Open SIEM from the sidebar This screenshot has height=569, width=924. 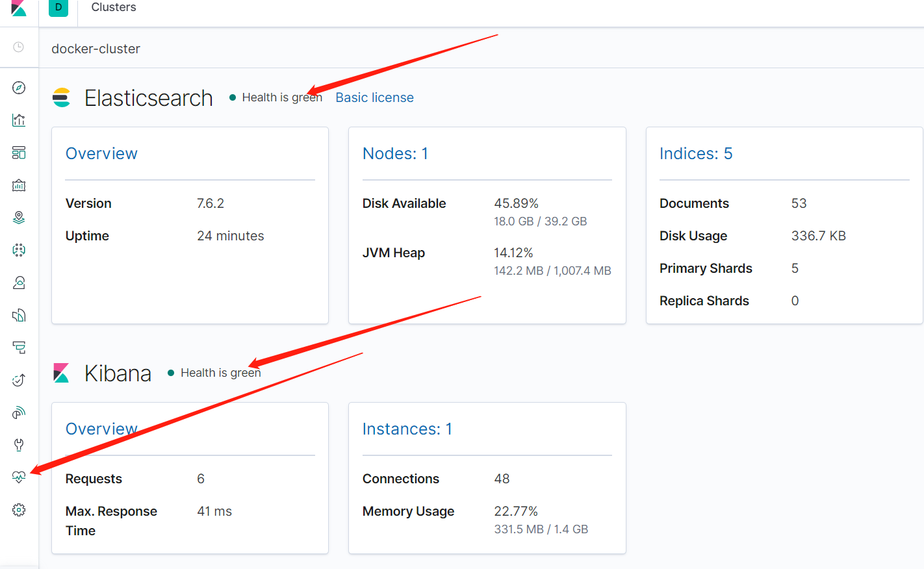pos(19,412)
